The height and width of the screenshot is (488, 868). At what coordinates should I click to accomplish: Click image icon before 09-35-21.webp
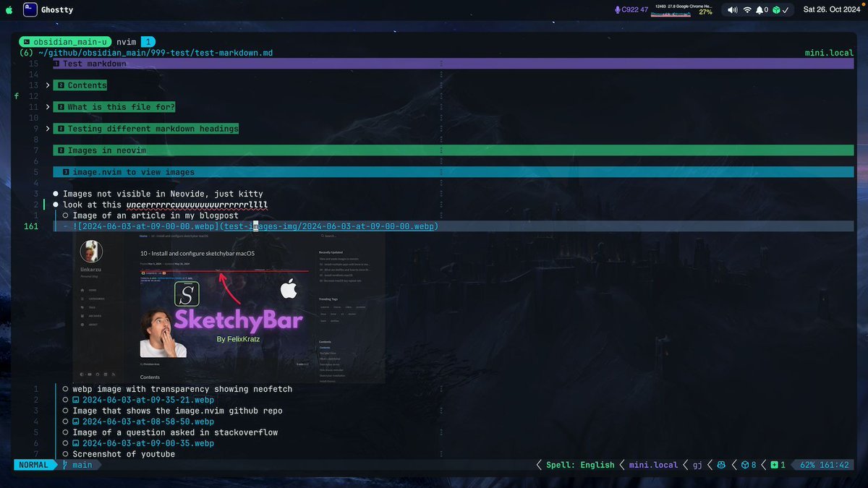76,400
